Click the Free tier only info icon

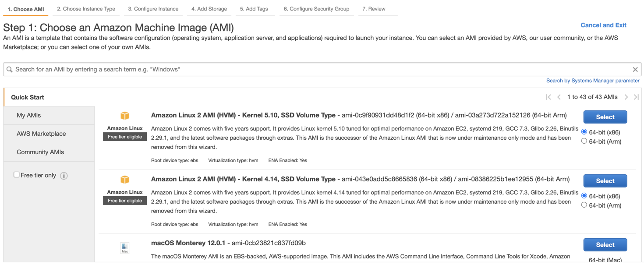pos(64,176)
